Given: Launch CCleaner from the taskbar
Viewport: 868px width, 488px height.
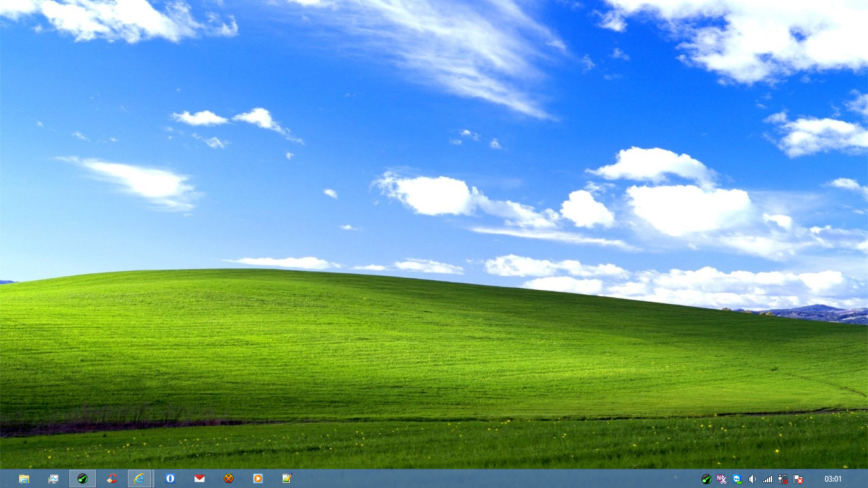Looking at the screenshot, I should tap(112, 478).
